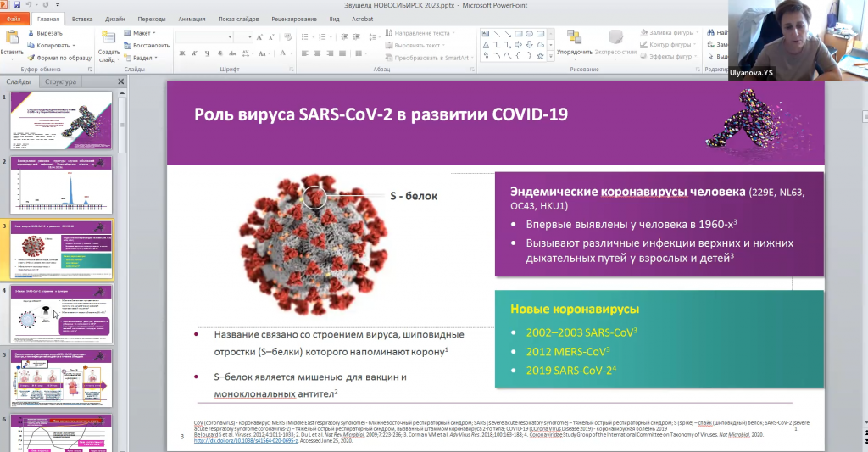Click the decrease list level icon
Viewport: 868px width, 452px height.
point(344,37)
